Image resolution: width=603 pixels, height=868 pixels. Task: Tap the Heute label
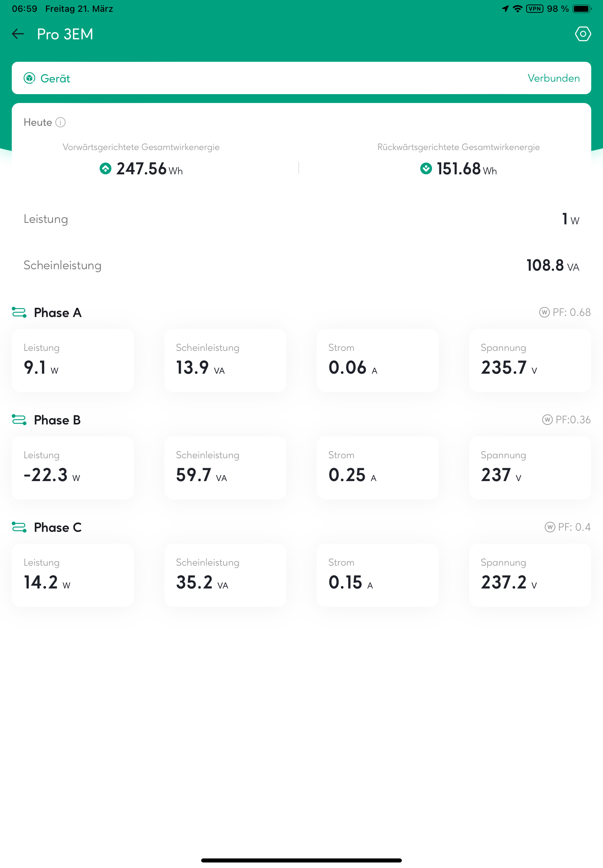[x=38, y=122]
